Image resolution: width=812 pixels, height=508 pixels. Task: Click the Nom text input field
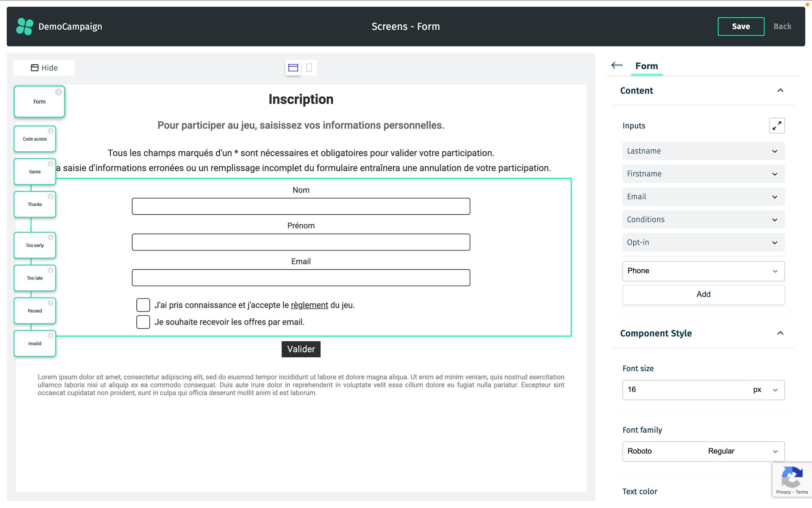(301, 206)
